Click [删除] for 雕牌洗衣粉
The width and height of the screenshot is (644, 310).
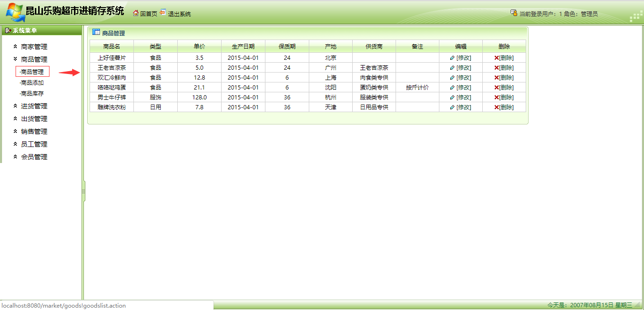507,107
